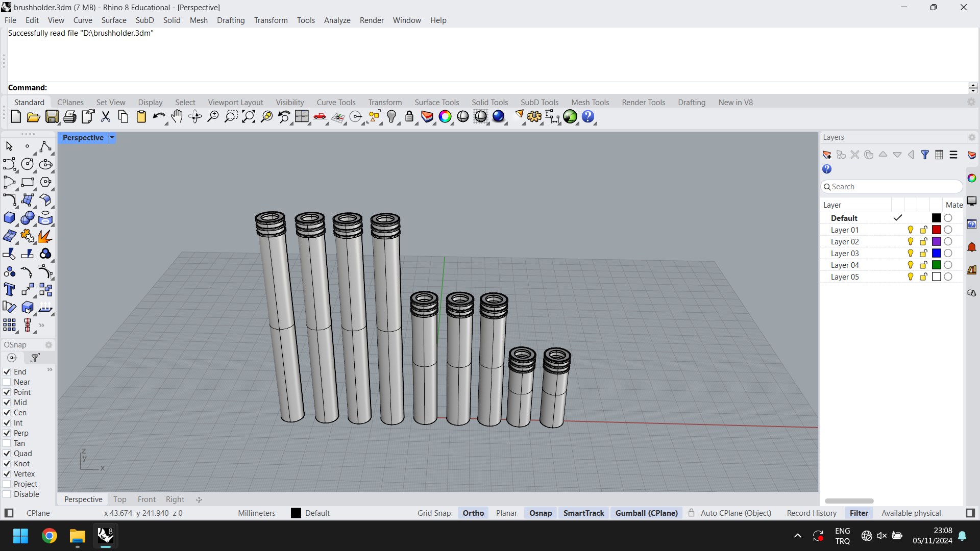Viewport: 980px width, 551px height.
Task: Click the Layers Search input field
Action: point(891,187)
